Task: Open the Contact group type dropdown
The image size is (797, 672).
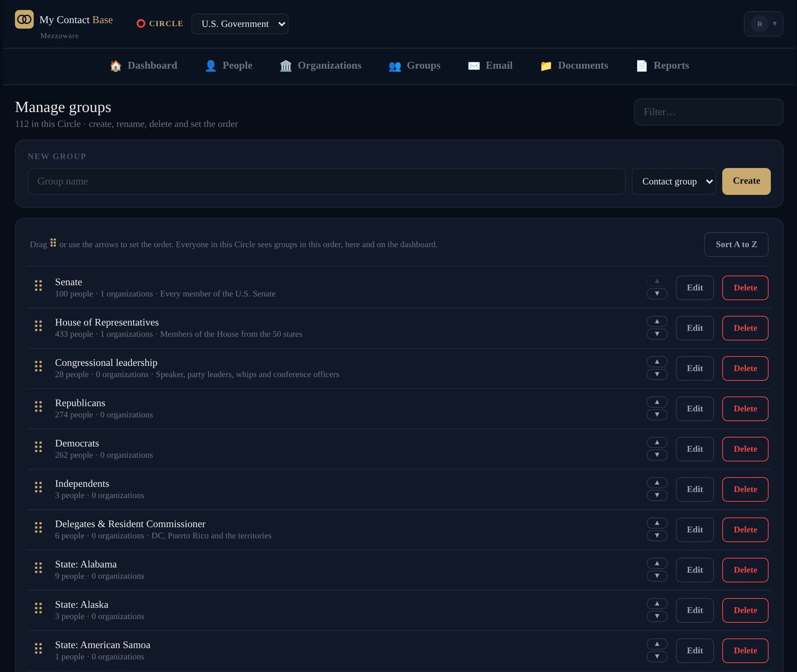Action: coord(674,182)
